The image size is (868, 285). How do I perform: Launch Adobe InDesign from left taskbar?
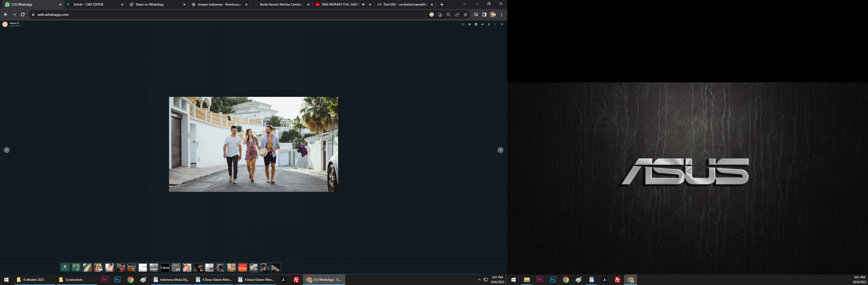(x=104, y=280)
